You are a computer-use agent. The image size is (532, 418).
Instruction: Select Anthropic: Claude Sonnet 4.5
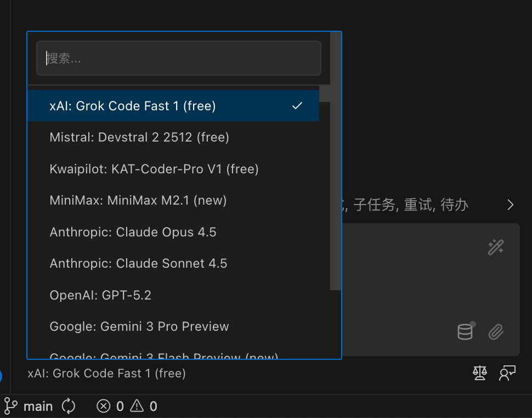(x=173, y=264)
